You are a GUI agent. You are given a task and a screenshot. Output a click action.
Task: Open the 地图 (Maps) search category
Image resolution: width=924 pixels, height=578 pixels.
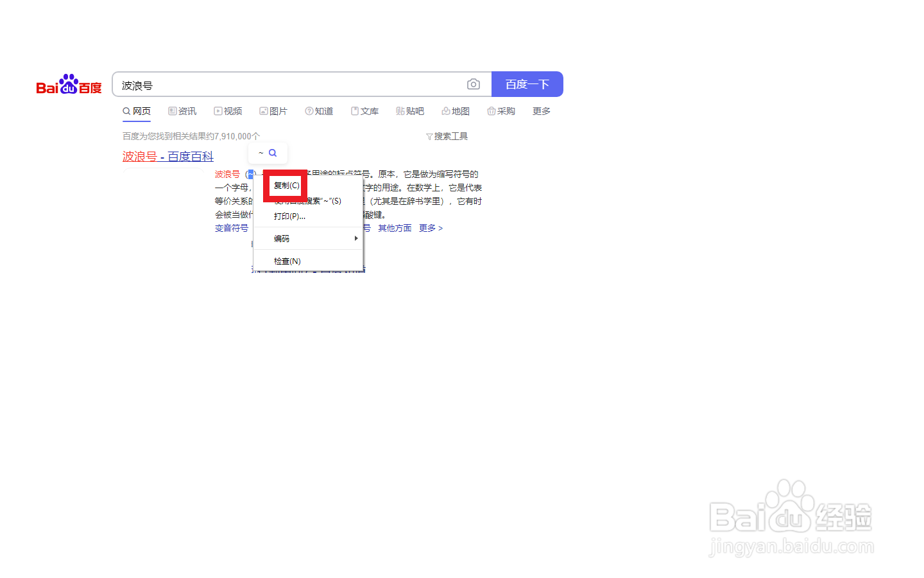(456, 110)
